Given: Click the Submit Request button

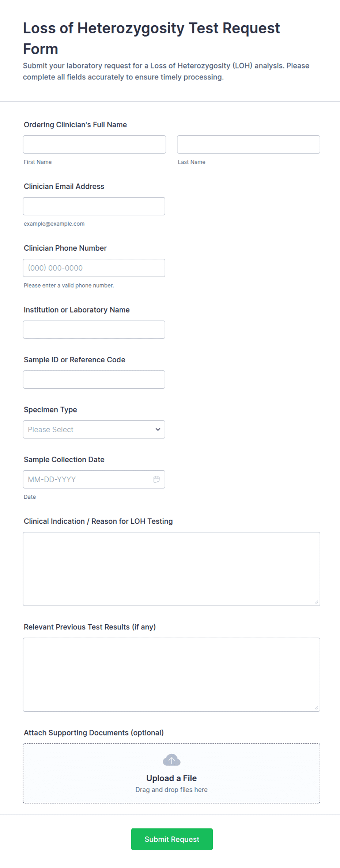Looking at the screenshot, I should tap(172, 839).
